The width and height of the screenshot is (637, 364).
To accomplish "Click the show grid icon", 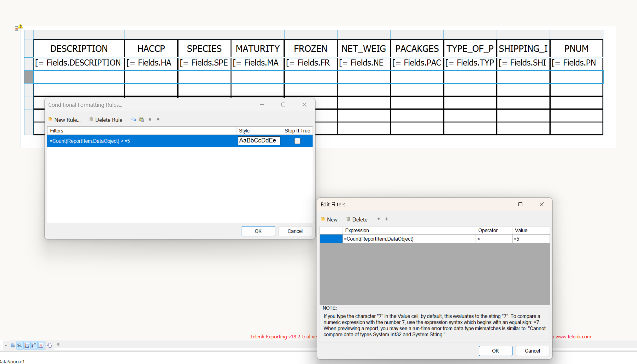I will point(13,345).
